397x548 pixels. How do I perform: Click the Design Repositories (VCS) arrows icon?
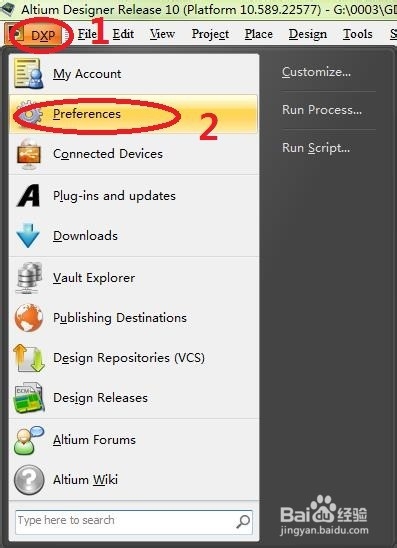click(29, 358)
